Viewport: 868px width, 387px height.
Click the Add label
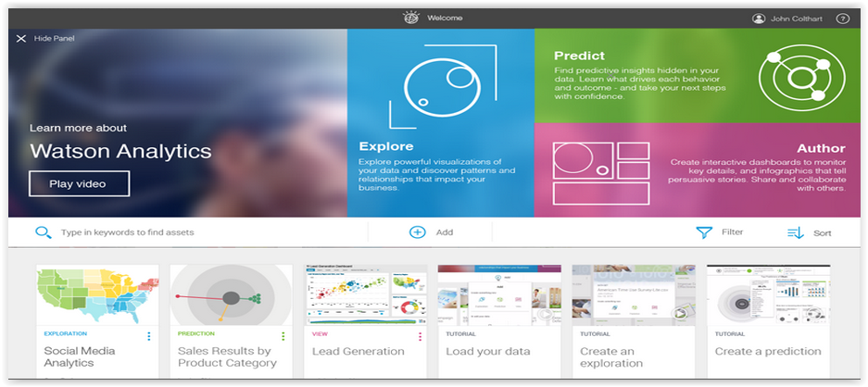click(445, 232)
